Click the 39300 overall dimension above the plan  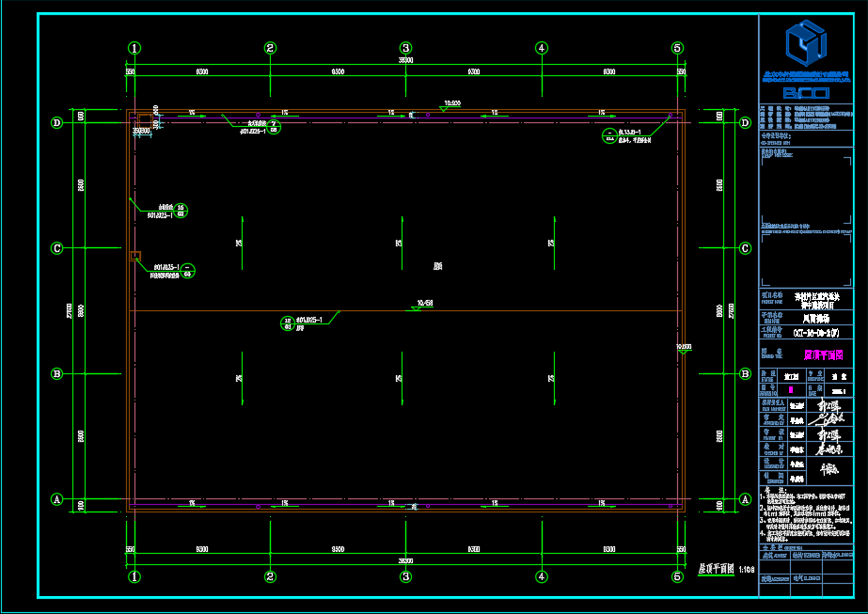(x=405, y=60)
